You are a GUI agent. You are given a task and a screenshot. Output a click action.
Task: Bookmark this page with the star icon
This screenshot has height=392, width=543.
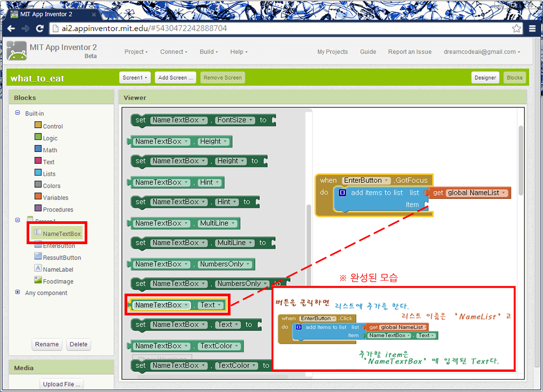[516, 28]
